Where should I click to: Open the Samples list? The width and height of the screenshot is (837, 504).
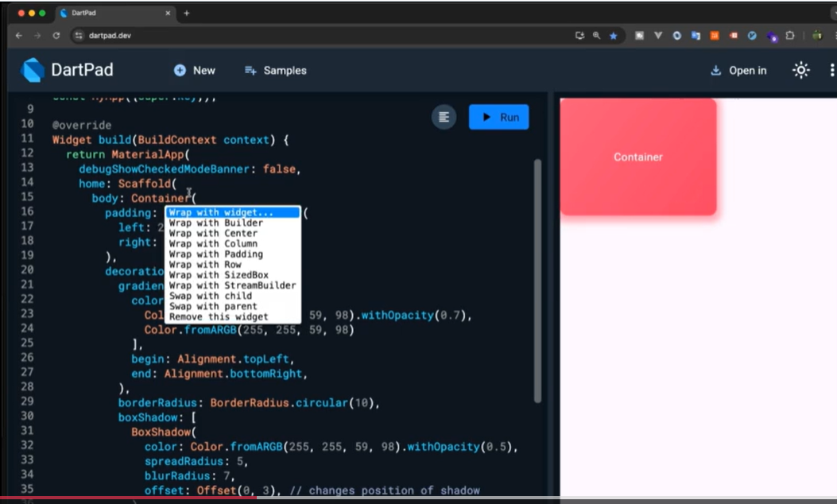(276, 71)
